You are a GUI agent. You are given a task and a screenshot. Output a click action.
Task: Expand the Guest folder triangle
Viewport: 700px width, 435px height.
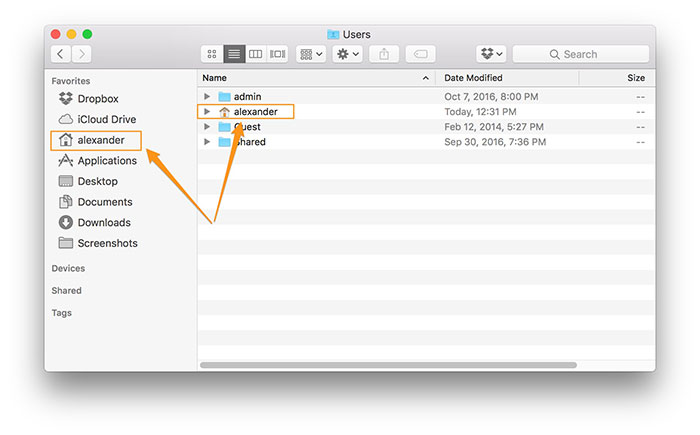click(207, 127)
